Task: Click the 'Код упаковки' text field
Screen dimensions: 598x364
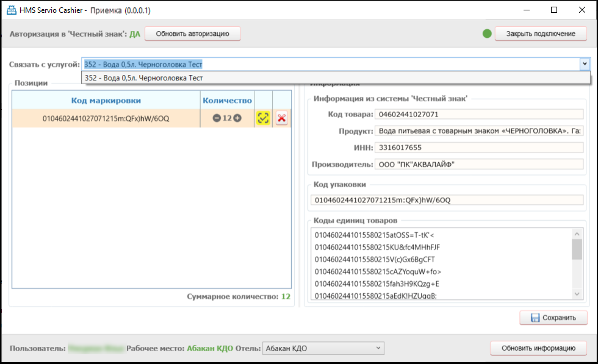Action: pyautogui.click(x=446, y=200)
